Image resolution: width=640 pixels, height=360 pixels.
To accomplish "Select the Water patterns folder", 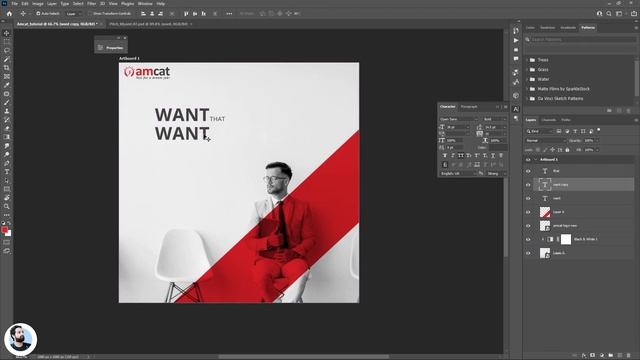I will [x=543, y=79].
